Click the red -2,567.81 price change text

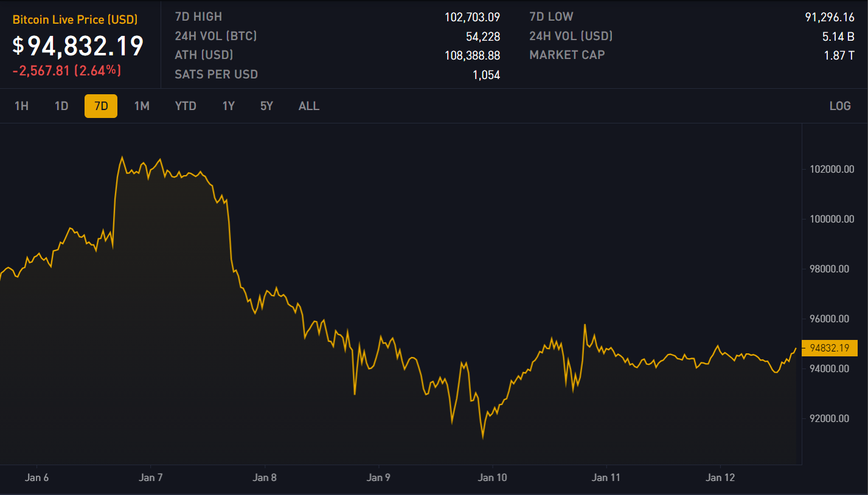41,71
